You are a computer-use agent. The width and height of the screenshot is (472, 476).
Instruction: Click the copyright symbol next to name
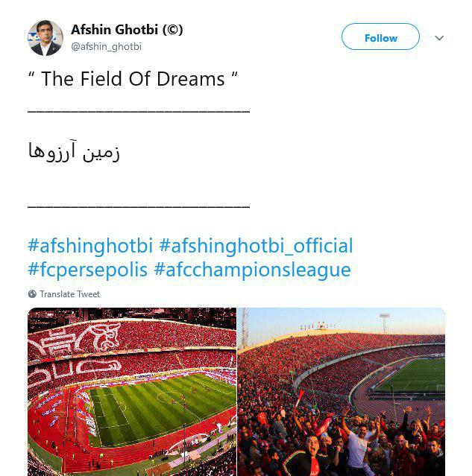click(173, 30)
